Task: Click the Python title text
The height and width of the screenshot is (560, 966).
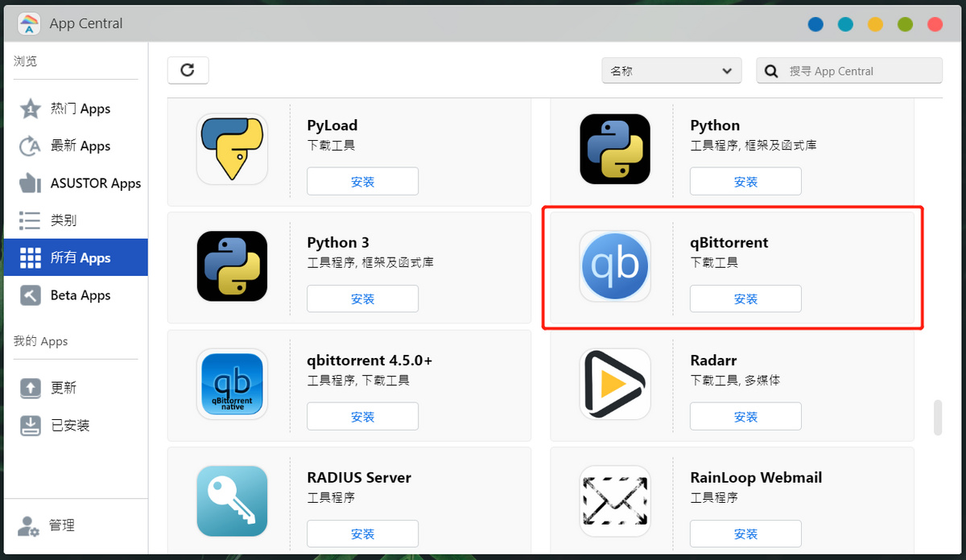Action: click(x=715, y=126)
